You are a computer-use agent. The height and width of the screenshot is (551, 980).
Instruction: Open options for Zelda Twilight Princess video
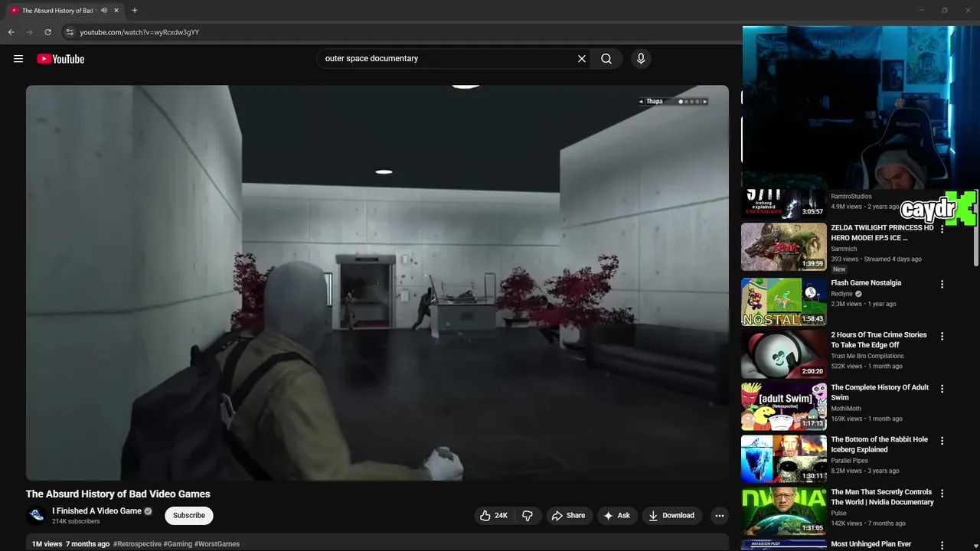click(942, 230)
